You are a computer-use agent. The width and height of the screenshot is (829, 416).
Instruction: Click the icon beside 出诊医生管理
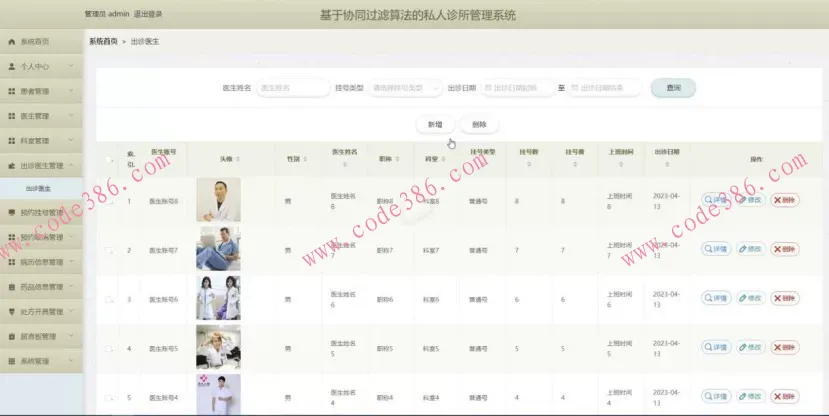pos(12,166)
